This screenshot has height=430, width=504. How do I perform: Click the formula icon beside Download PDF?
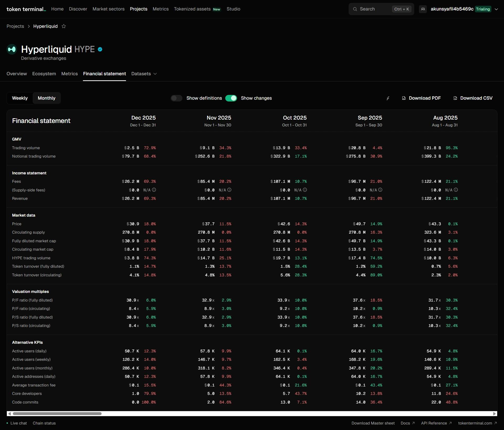pyautogui.click(x=388, y=98)
